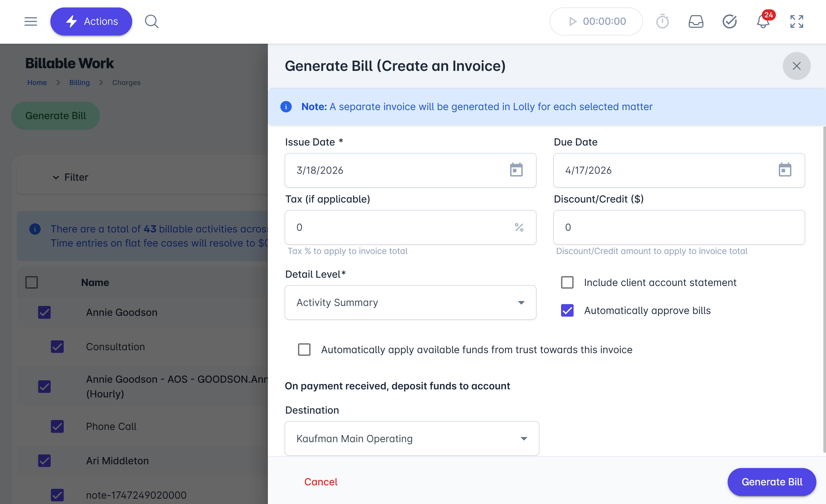The image size is (826, 504).
Task: Open the Detail Level Activity Summary dropdown
Action: pyautogui.click(x=410, y=303)
